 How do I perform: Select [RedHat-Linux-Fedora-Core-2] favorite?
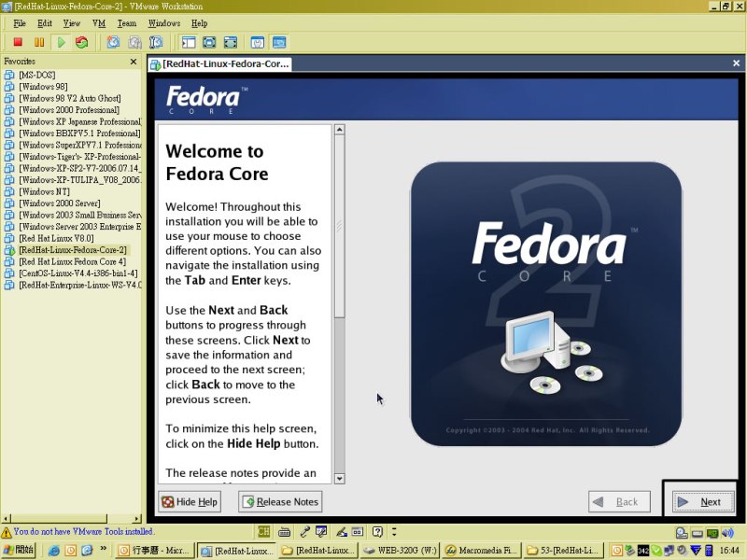click(73, 250)
